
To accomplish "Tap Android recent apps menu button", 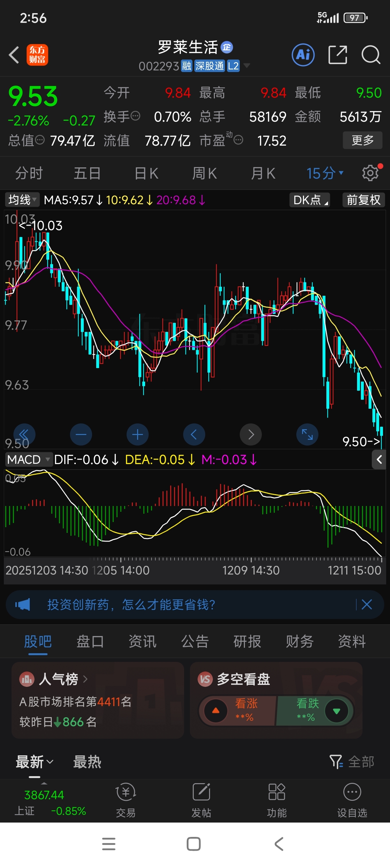I will (x=109, y=844).
